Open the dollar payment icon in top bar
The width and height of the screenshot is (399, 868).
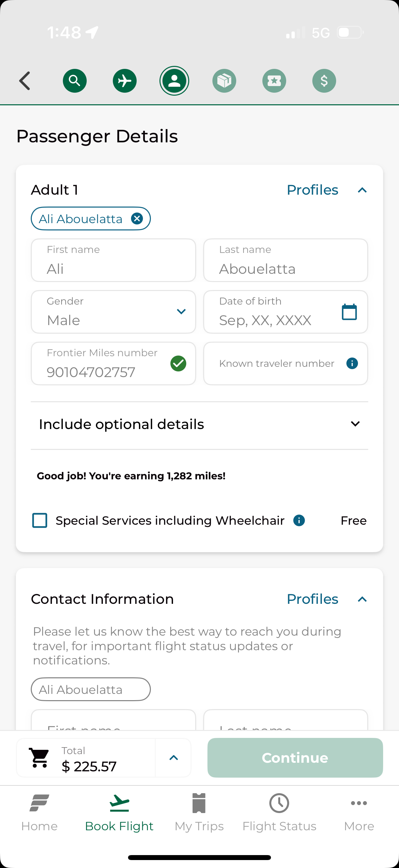(324, 80)
